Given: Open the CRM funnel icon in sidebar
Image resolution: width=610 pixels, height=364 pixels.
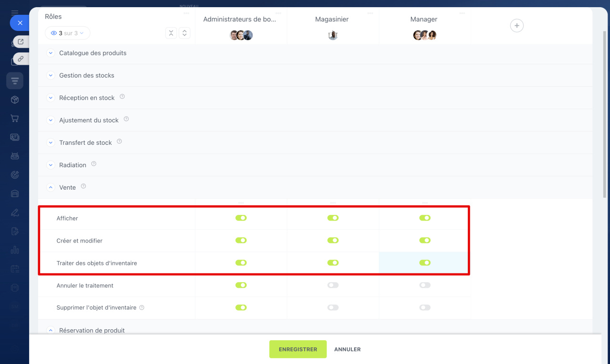Looking at the screenshot, I should point(15,81).
